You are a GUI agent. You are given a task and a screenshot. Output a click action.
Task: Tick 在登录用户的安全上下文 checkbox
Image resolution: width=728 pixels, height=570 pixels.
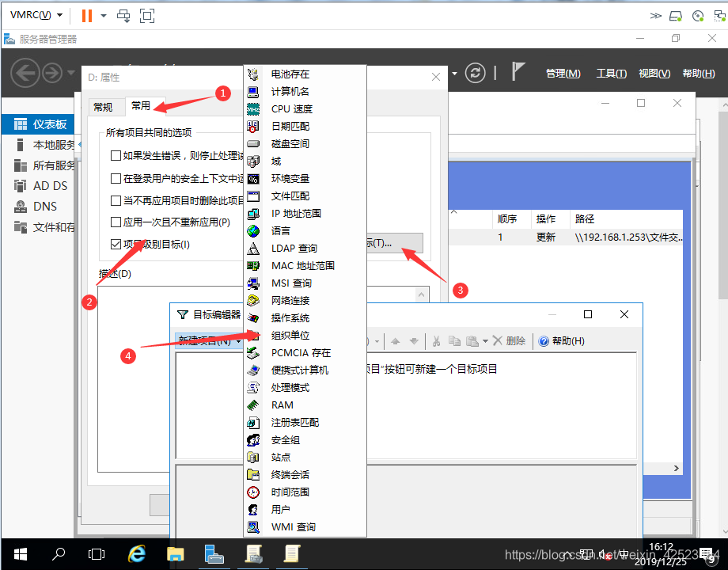(x=116, y=178)
